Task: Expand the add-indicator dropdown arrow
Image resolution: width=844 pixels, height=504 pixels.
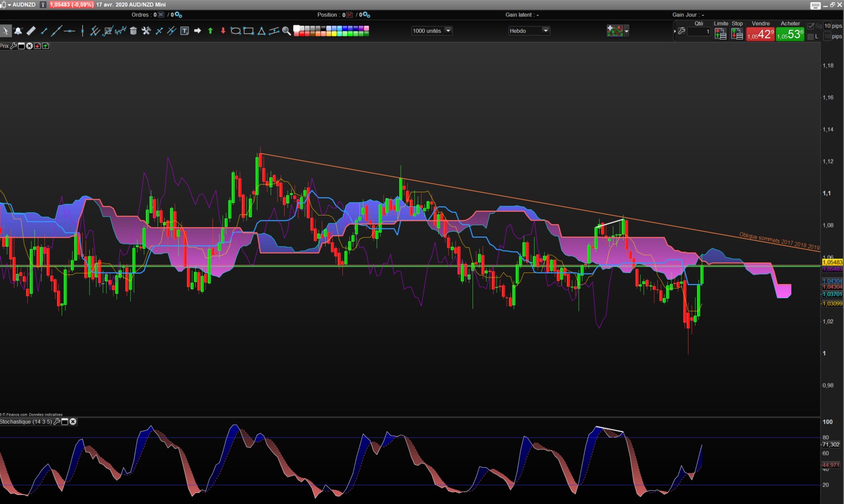Action: (626, 31)
